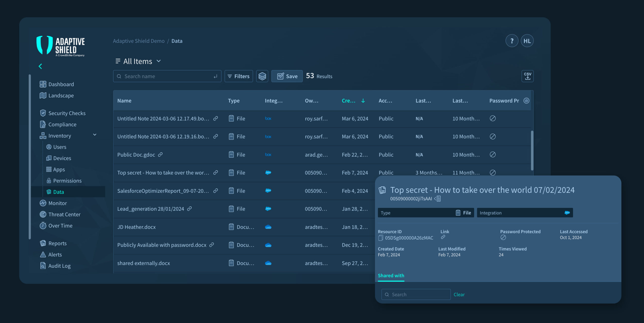Switch to the Shared with tab
The width and height of the screenshot is (644, 323).
click(x=391, y=276)
